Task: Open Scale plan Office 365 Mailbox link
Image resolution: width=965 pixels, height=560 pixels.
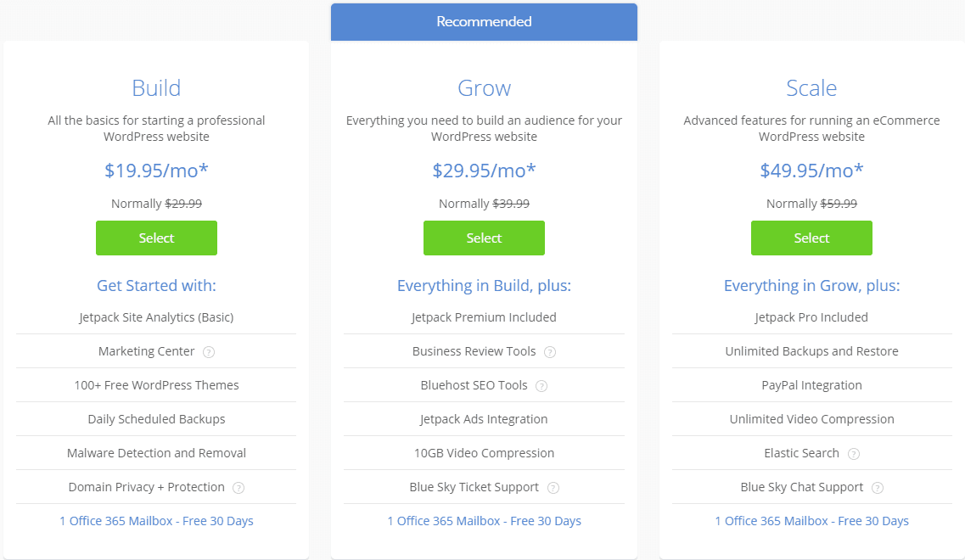Action: point(811,521)
